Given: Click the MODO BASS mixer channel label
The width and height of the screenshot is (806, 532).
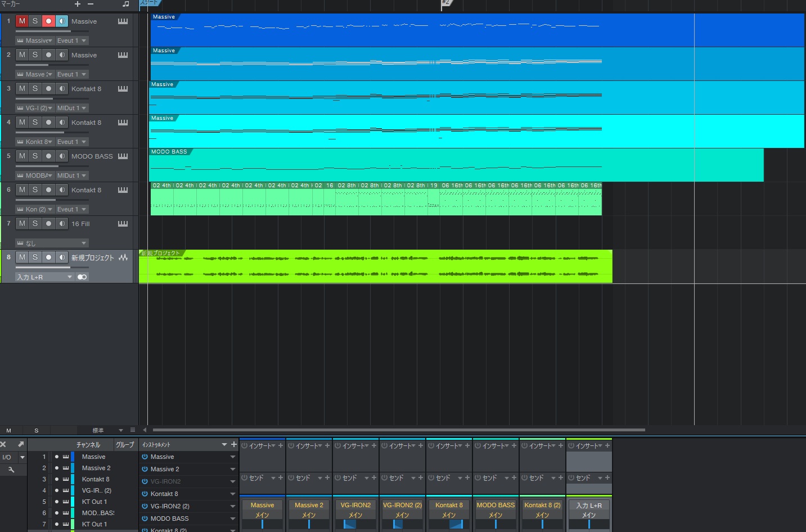Looking at the screenshot, I should [496, 505].
